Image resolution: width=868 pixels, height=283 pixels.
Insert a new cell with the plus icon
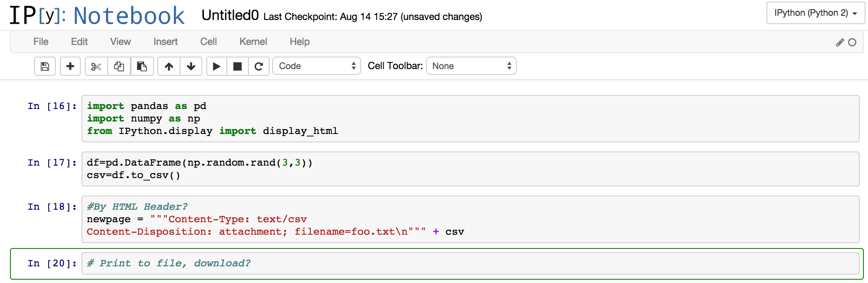(70, 66)
